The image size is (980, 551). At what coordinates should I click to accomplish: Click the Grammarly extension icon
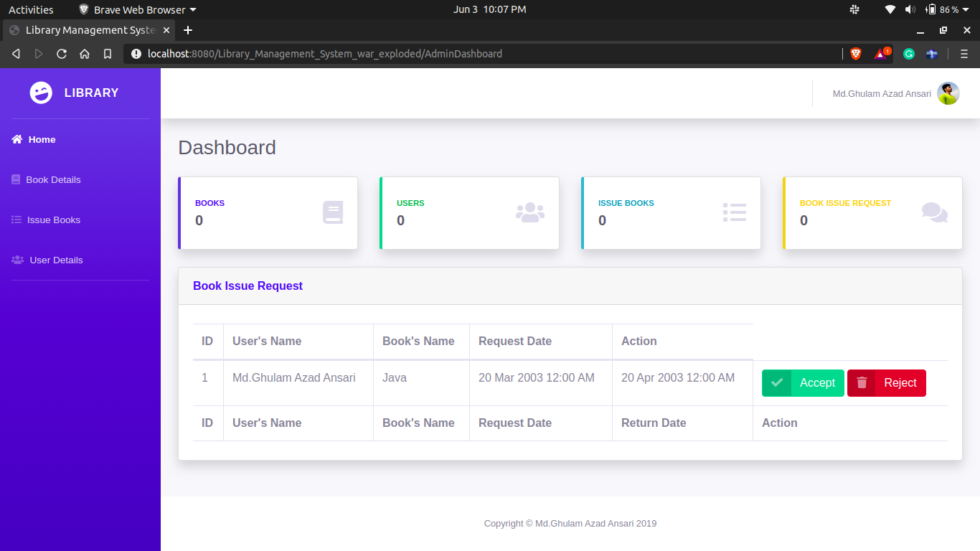[909, 54]
